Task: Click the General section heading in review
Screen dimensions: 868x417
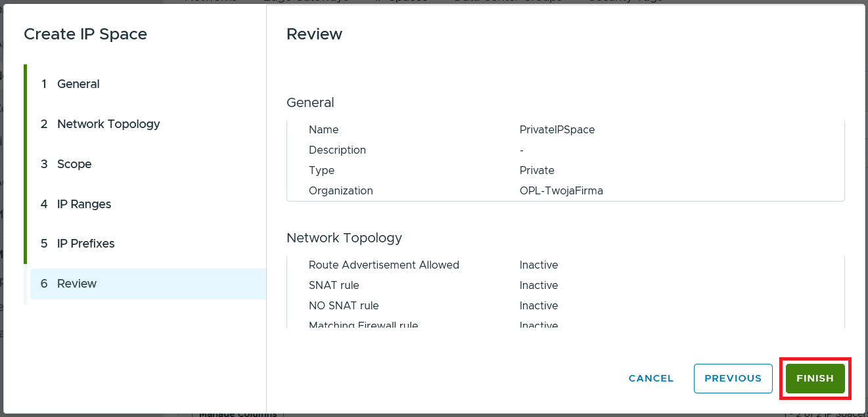Action: 310,102
